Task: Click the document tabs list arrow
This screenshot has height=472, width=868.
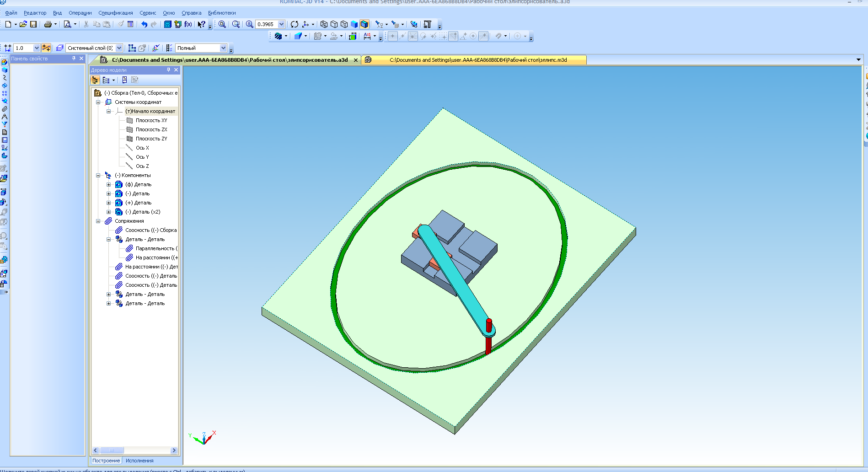Action: coord(858,60)
